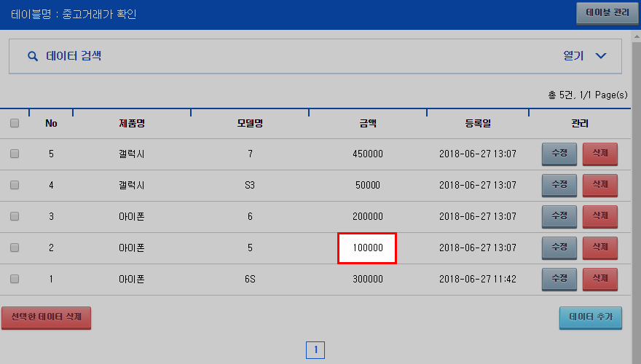The width and height of the screenshot is (641, 364).
Task: Select the amount cell 300000
Action: click(x=368, y=279)
